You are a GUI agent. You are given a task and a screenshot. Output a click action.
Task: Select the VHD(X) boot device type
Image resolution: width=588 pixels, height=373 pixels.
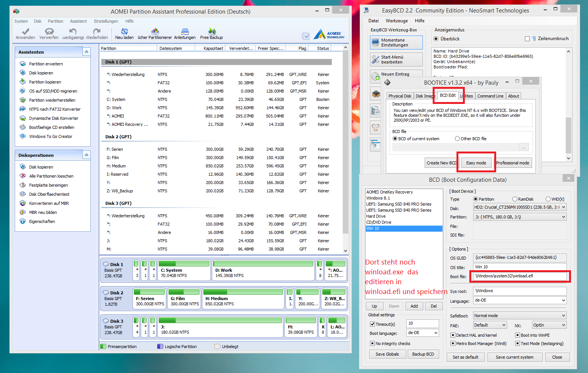[x=548, y=199]
